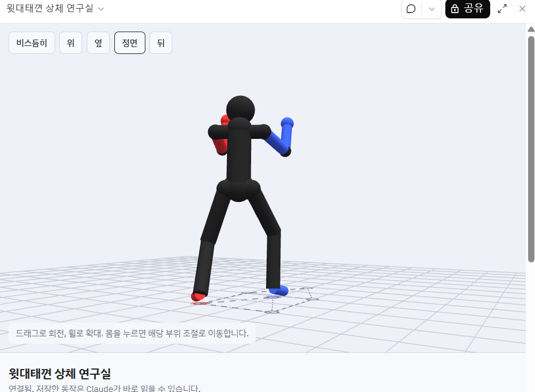Switch to the 뒤 back view
This screenshot has width=535, height=392.
point(161,43)
